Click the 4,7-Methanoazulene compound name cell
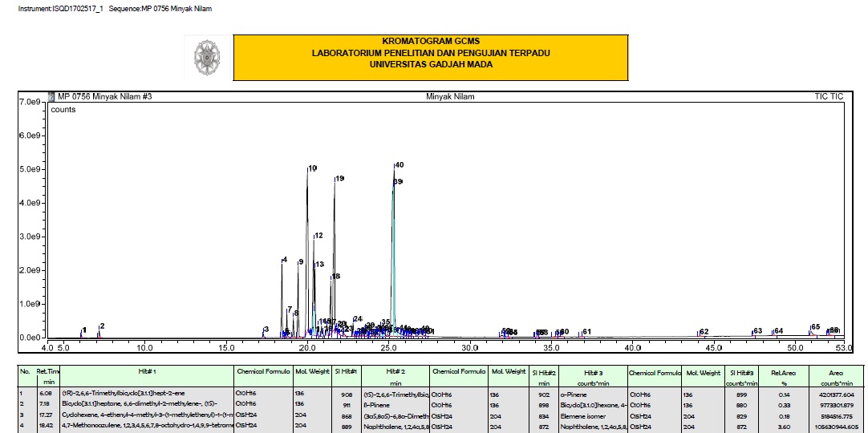The width and height of the screenshot is (868, 433). (x=148, y=427)
